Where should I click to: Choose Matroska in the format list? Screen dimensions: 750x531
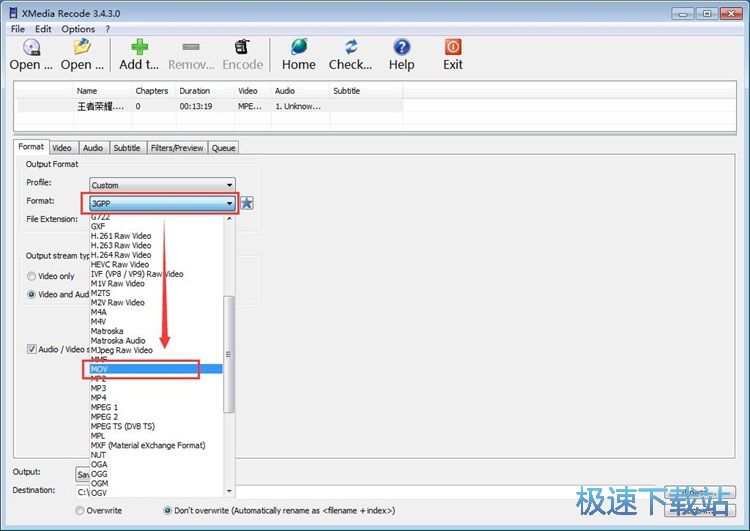pos(156,331)
